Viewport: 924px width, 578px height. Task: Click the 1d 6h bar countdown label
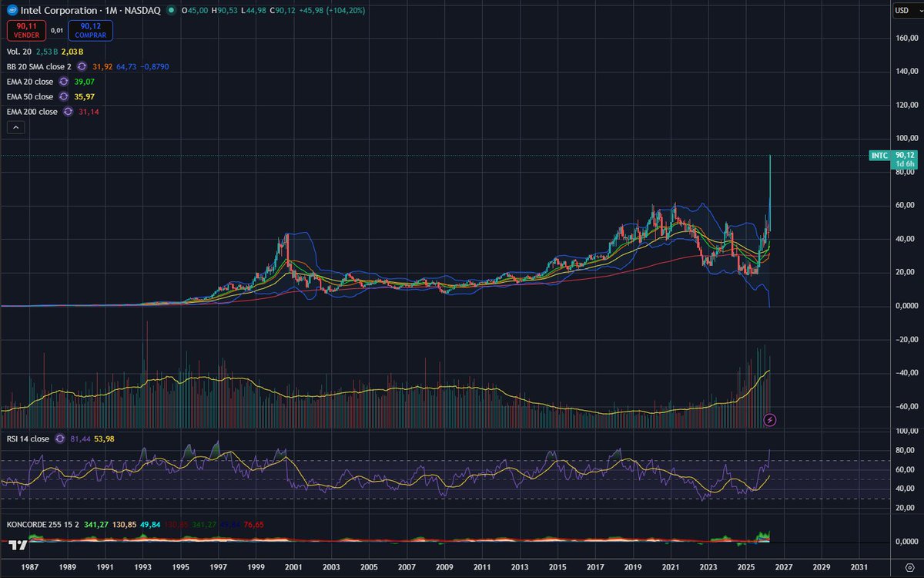click(x=903, y=164)
